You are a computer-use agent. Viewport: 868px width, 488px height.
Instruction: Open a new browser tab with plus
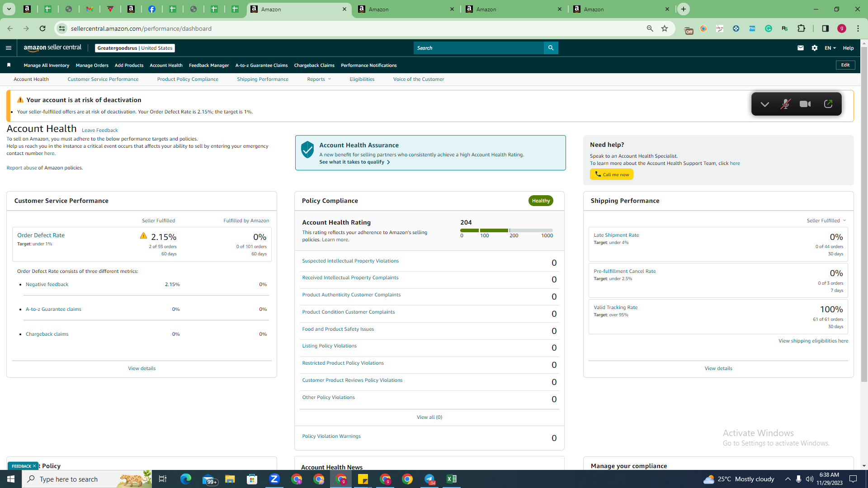(x=684, y=9)
